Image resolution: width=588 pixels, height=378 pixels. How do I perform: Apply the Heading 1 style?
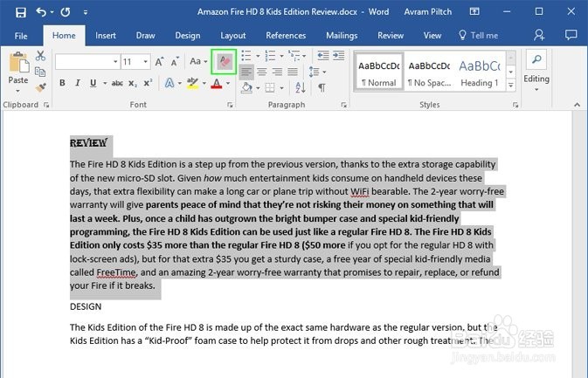click(480, 72)
